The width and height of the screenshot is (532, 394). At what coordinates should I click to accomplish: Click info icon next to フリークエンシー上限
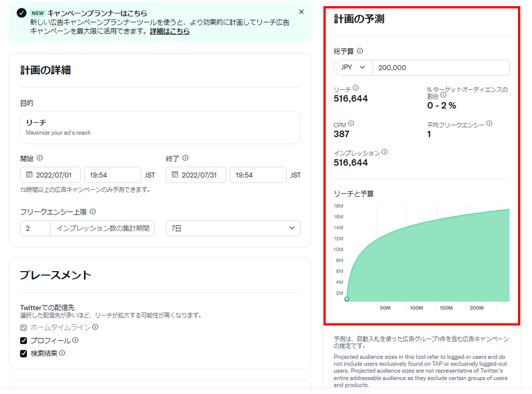tap(92, 212)
